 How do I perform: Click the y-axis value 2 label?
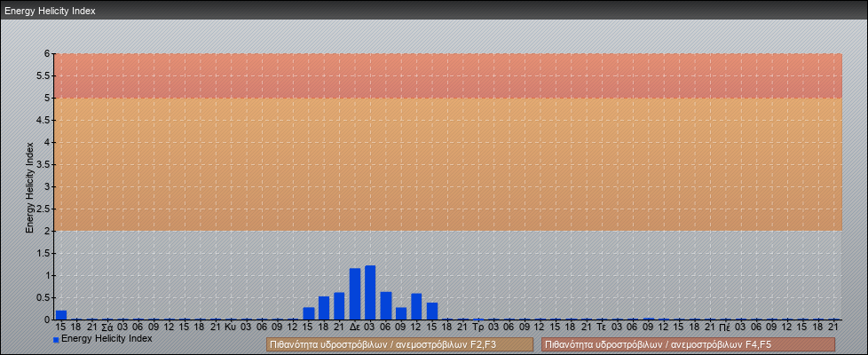coord(48,231)
